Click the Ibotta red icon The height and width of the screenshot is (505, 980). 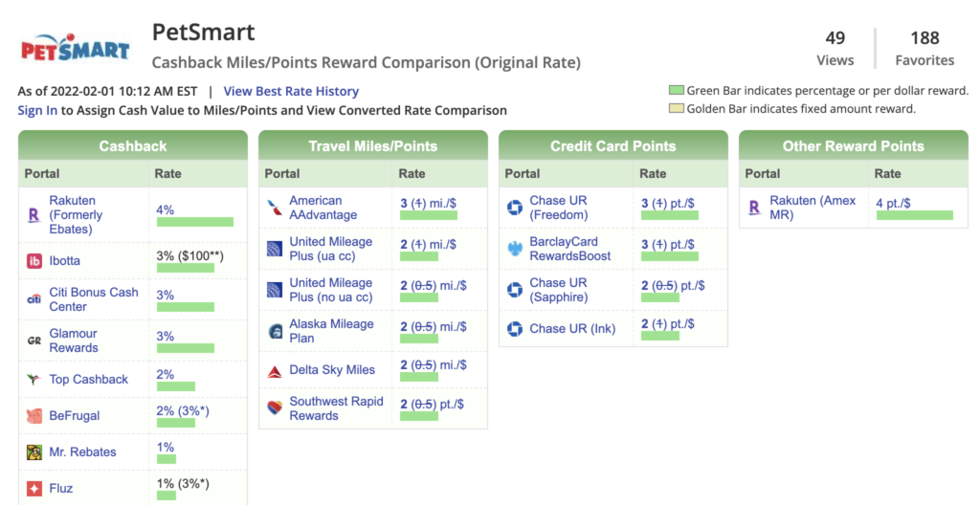[33, 261]
